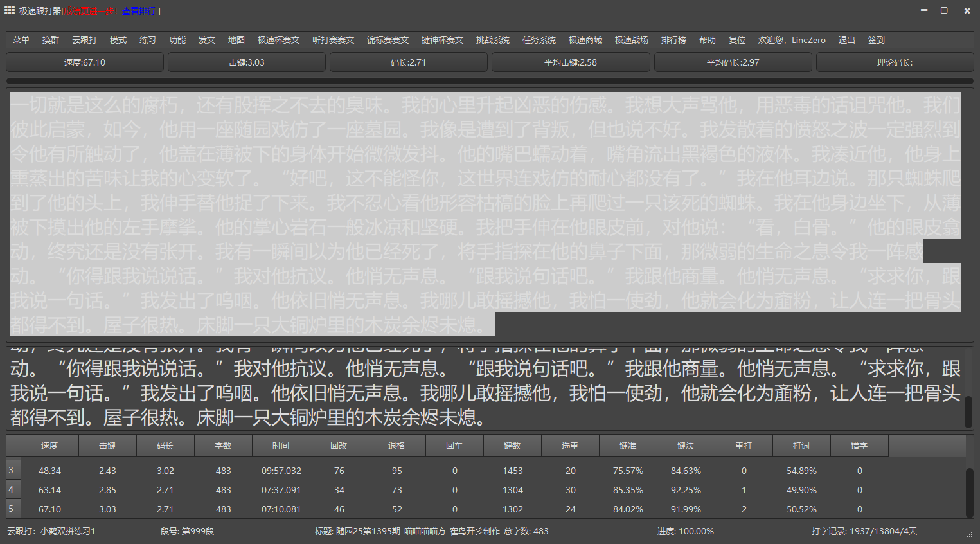Click the 键准 column header

(x=628, y=446)
